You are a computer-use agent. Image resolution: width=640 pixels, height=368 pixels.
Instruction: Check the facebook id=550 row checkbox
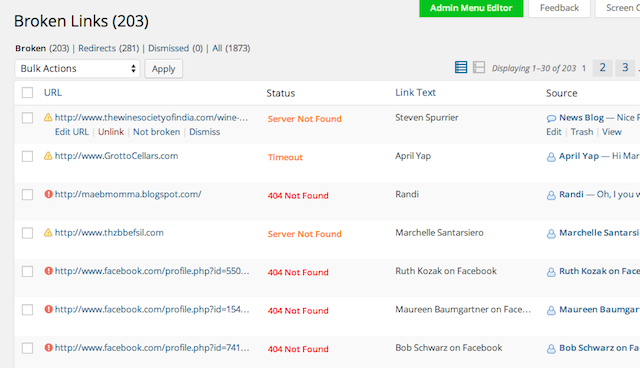pyautogui.click(x=27, y=271)
